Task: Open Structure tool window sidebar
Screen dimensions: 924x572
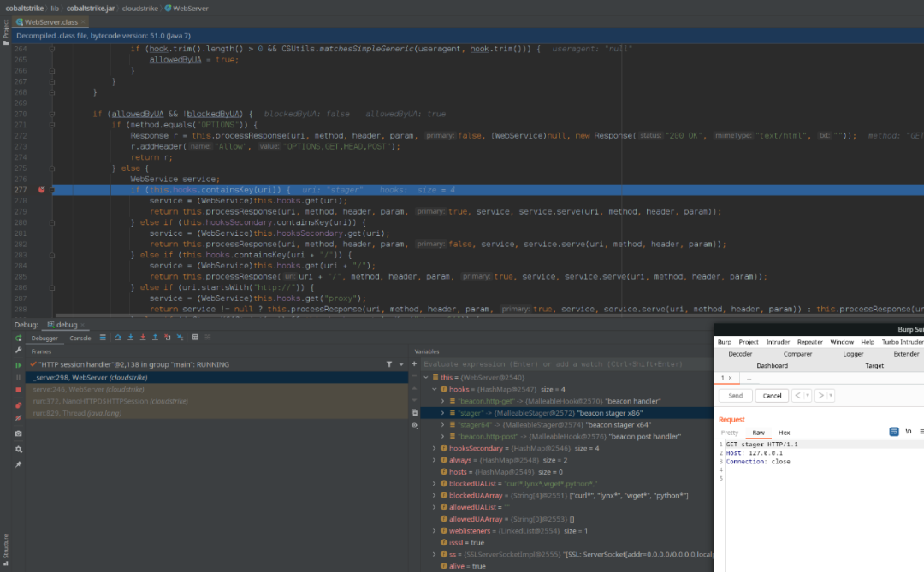Action: pos(5,550)
